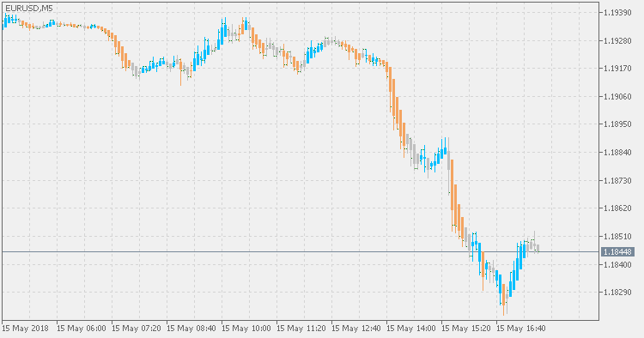This screenshot has height=338, width=644.
Task: Click the 1.18730 price axis label
Action: 617,180
